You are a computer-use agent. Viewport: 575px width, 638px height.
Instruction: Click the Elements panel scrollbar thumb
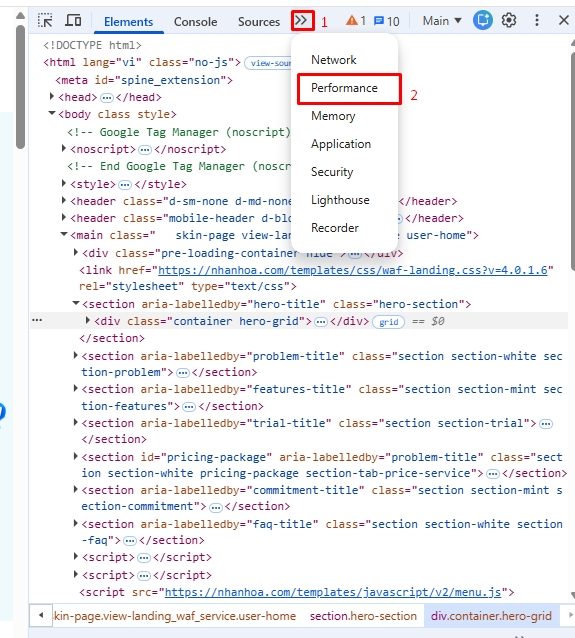click(x=572, y=161)
